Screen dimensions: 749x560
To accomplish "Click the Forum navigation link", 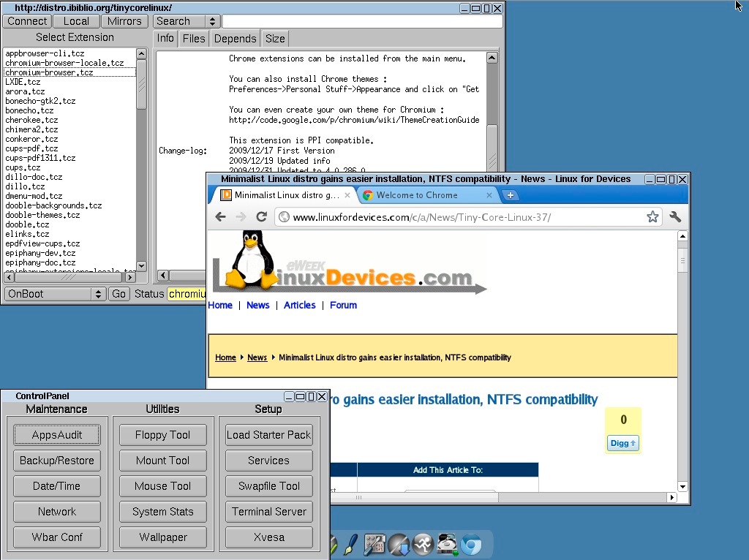I will point(343,305).
